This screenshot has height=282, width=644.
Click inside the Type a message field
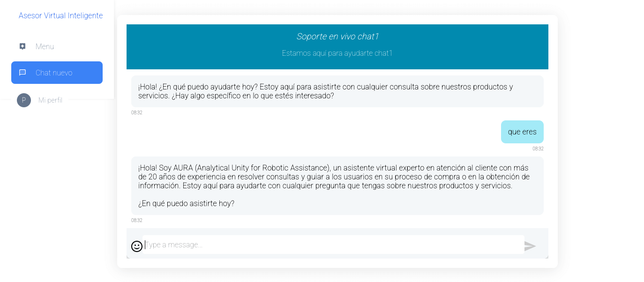[x=328, y=244]
